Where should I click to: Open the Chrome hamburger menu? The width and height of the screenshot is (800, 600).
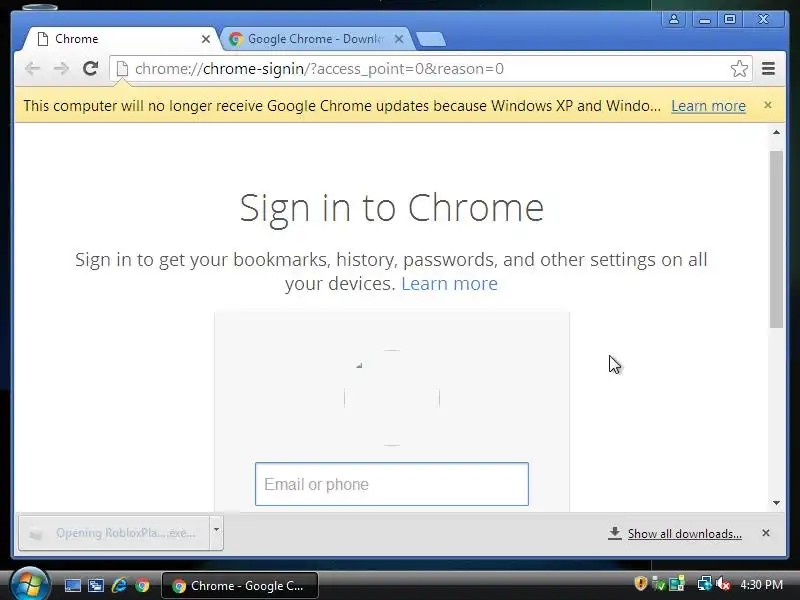(768, 68)
